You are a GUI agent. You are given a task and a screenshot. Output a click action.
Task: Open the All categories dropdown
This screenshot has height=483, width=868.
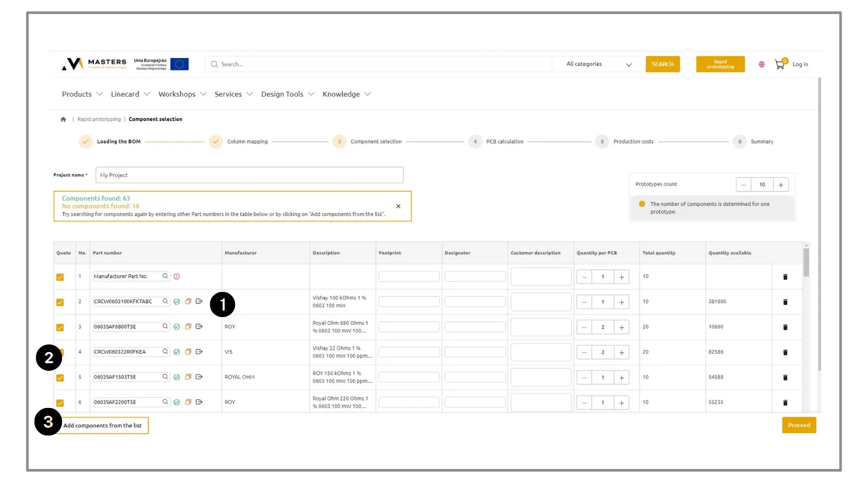[x=598, y=64]
